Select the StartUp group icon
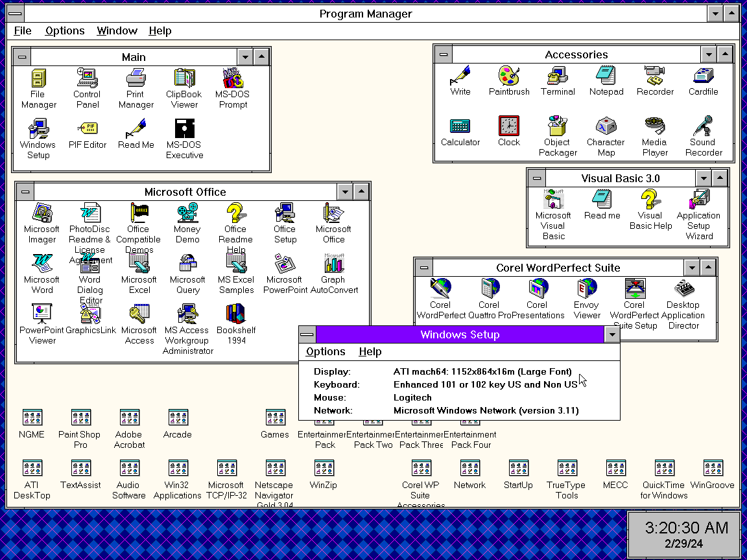This screenshot has height=560, width=747. 518,468
